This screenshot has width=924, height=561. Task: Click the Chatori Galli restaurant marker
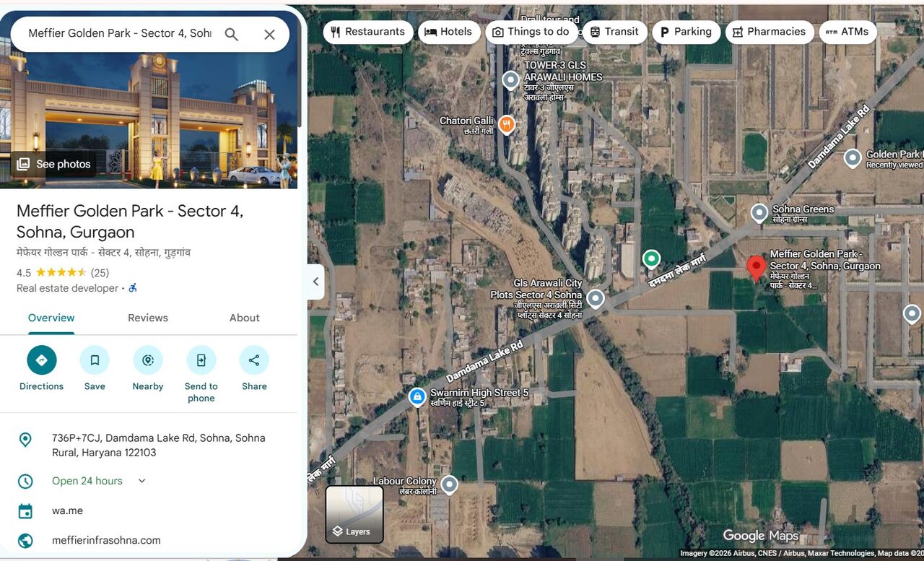pyautogui.click(x=507, y=125)
